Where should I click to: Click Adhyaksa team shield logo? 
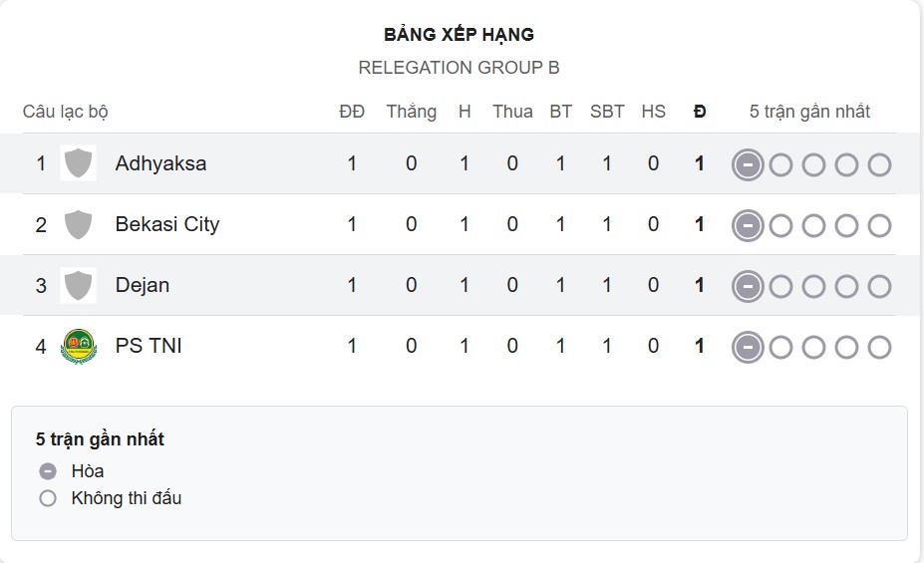[78, 163]
